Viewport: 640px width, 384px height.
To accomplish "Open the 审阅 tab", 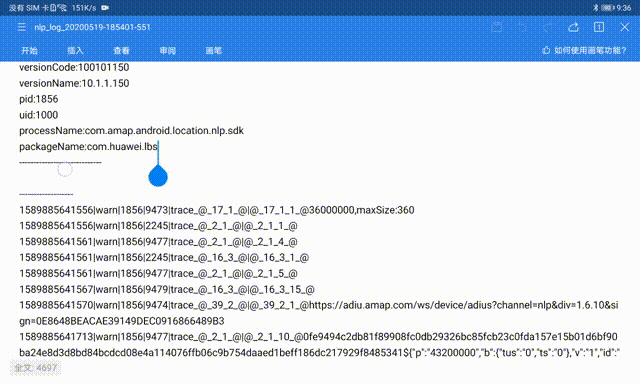I will (168, 51).
